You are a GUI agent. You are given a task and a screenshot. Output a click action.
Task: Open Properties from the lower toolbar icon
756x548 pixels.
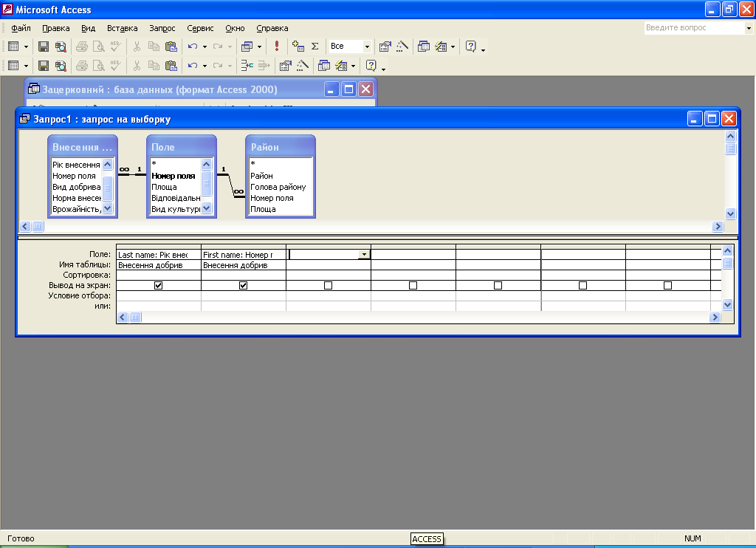(286, 66)
